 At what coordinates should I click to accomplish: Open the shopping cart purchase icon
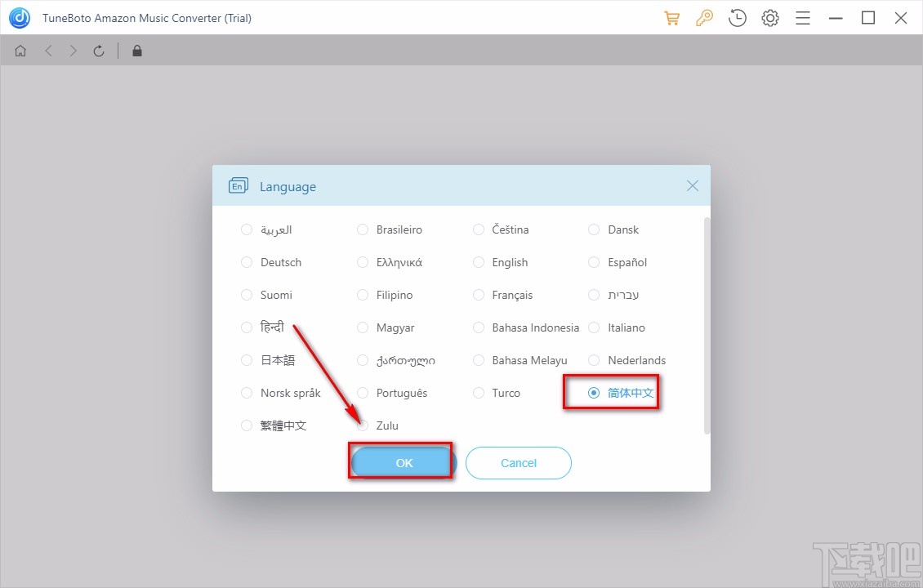[671, 18]
